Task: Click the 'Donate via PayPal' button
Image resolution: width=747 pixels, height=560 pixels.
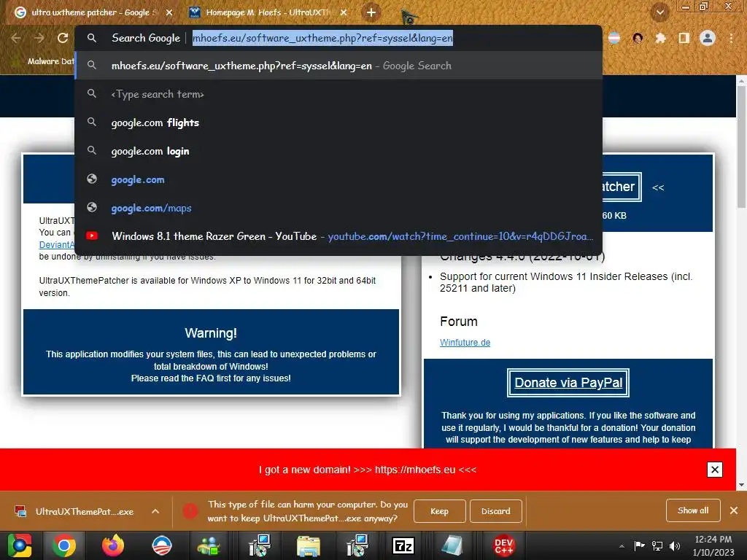Action: (x=568, y=383)
